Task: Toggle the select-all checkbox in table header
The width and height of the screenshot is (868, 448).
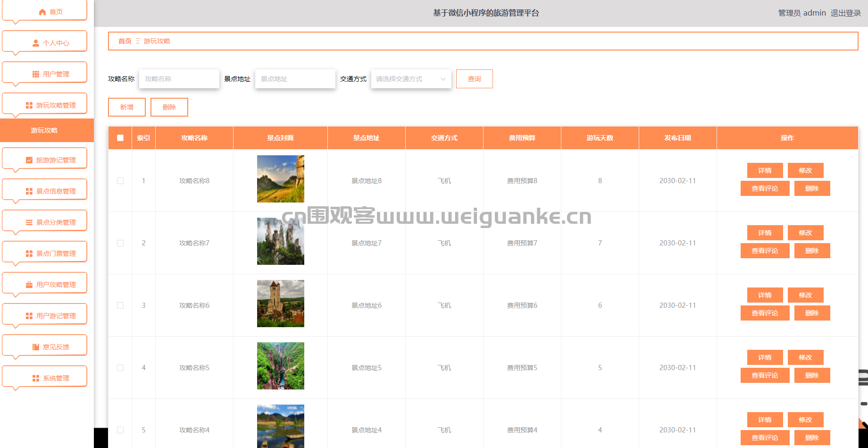Action: (x=120, y=138)
